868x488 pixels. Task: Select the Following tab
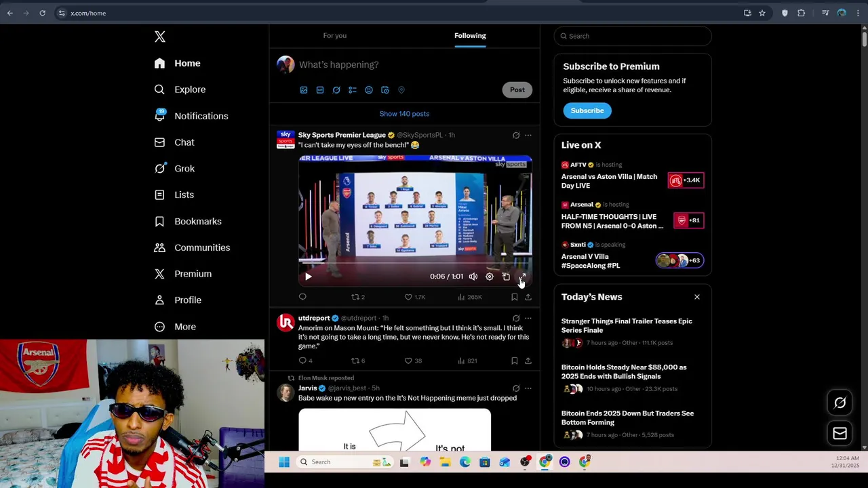click(470, 35)
